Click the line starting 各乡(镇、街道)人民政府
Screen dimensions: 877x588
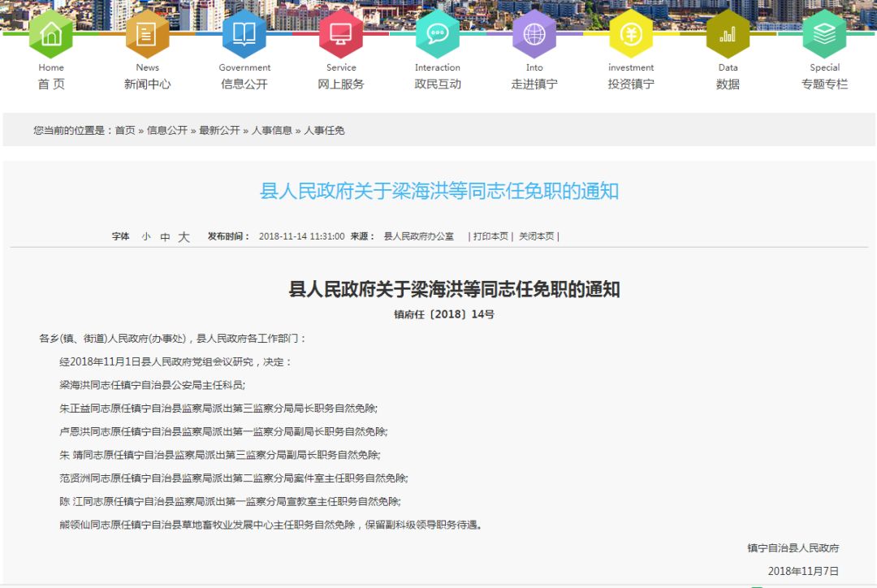[x=173, y=339]
